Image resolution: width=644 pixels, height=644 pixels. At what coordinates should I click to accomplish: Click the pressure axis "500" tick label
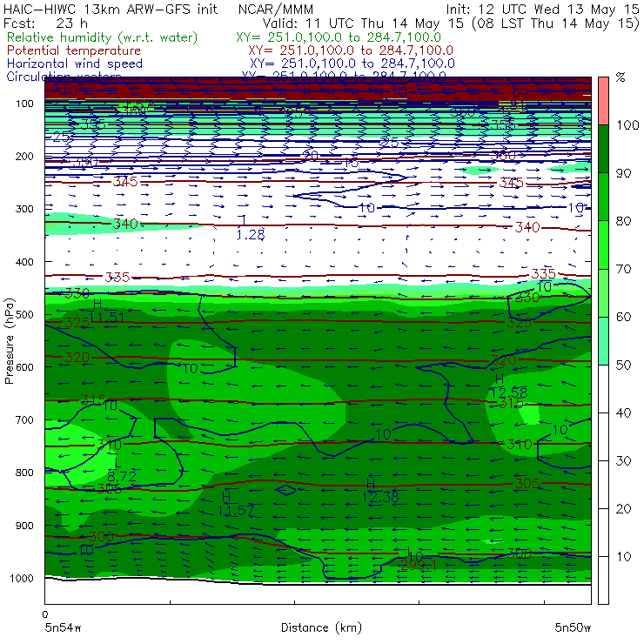tap(24, 315)
